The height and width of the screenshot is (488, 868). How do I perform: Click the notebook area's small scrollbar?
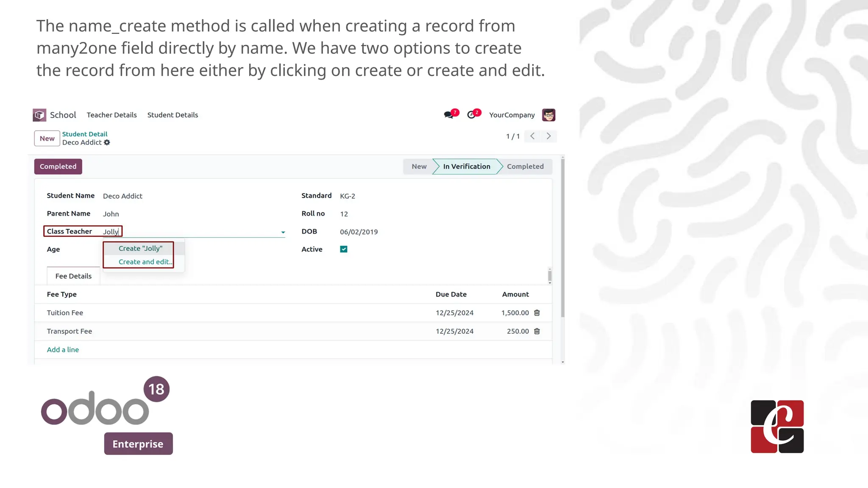pos(550,275)
